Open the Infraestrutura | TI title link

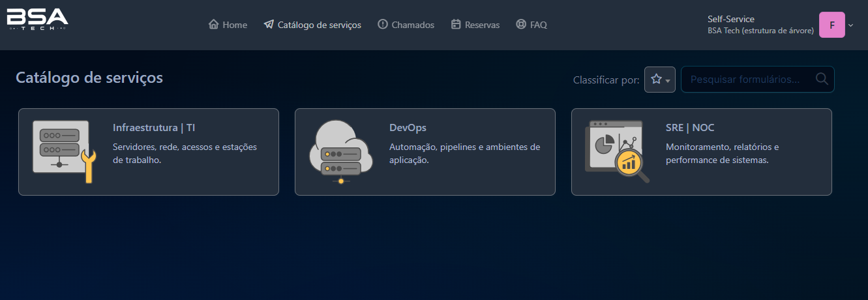[x=154, y=128]
